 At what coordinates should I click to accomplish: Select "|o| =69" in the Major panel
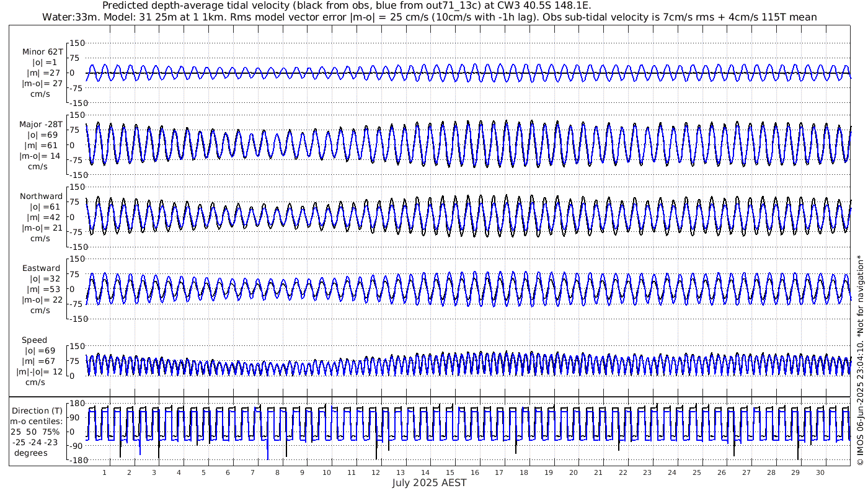[43, 135]
